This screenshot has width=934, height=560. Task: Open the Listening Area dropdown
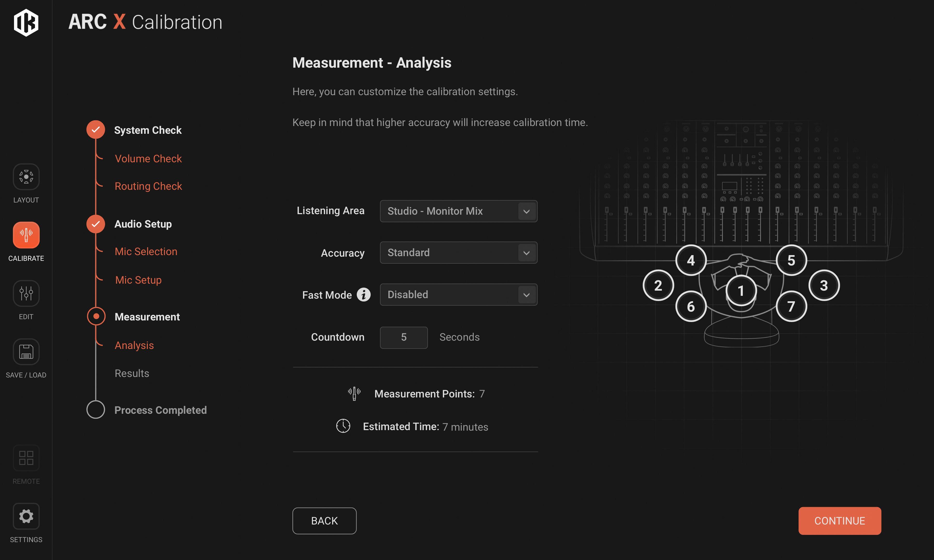tap(458, 211)
